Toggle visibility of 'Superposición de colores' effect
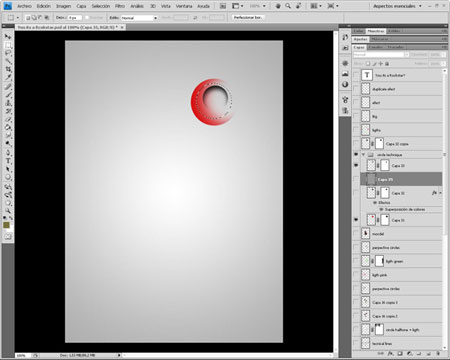 381,209
